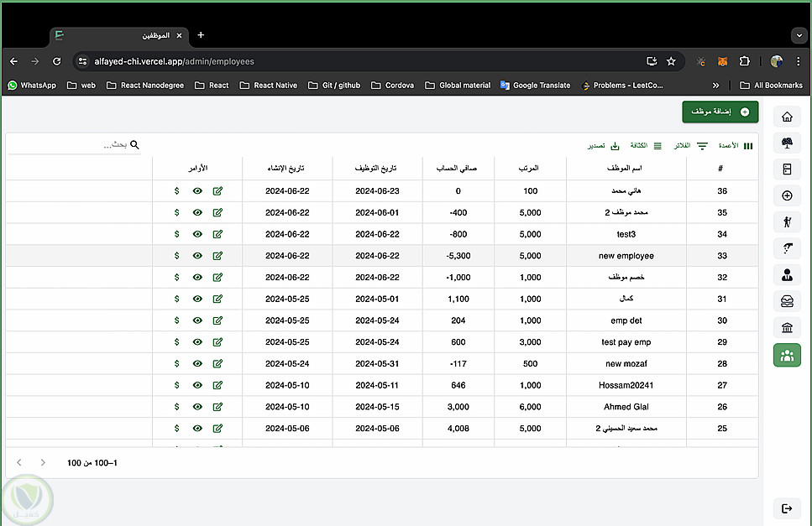This screenshot has width=812, height=526.
Task: Click the dollar icon for row 36
Action: tap(176, 190)
